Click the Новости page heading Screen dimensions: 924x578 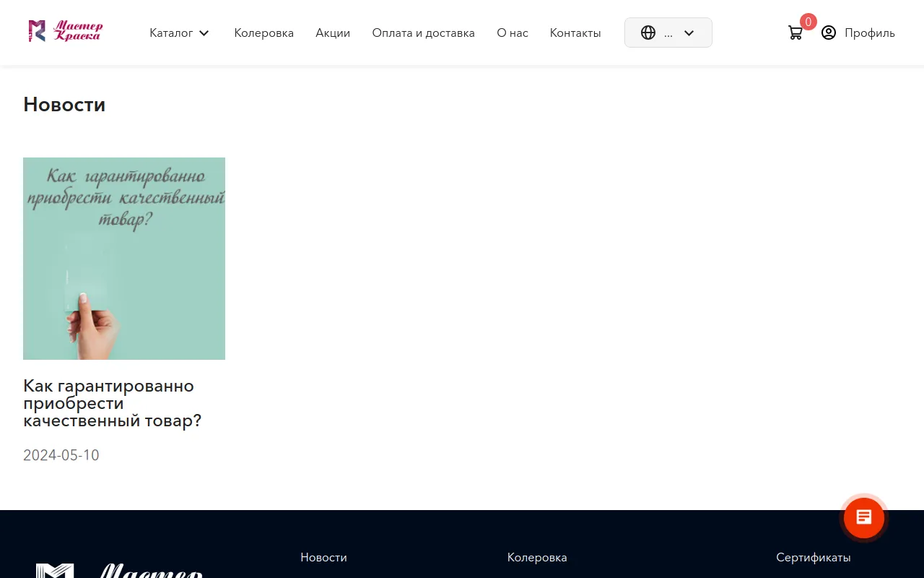(x=64, y=105)
